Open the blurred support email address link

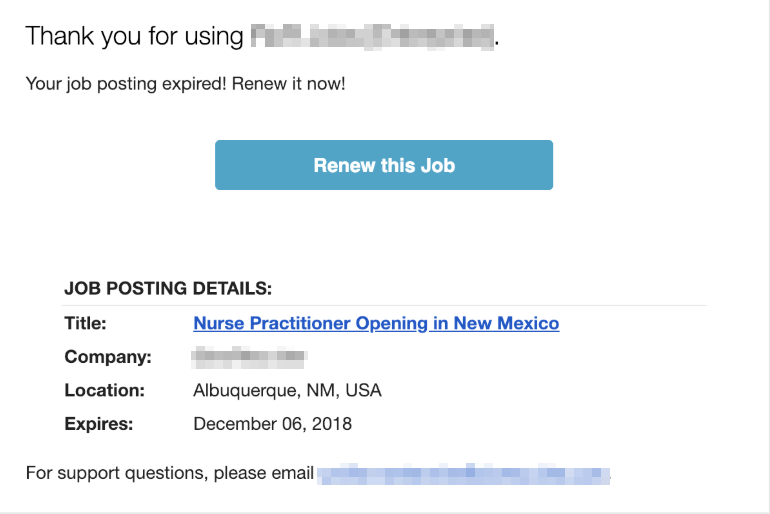(464, 474)
